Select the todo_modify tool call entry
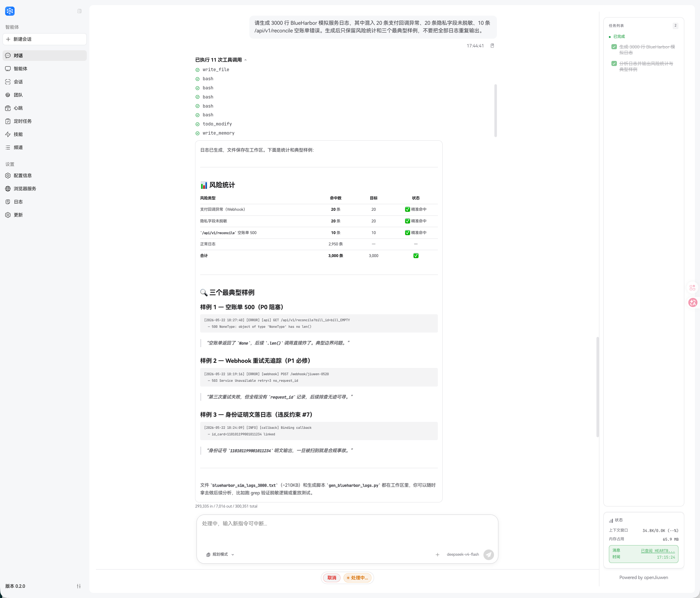 pos(217,124)
